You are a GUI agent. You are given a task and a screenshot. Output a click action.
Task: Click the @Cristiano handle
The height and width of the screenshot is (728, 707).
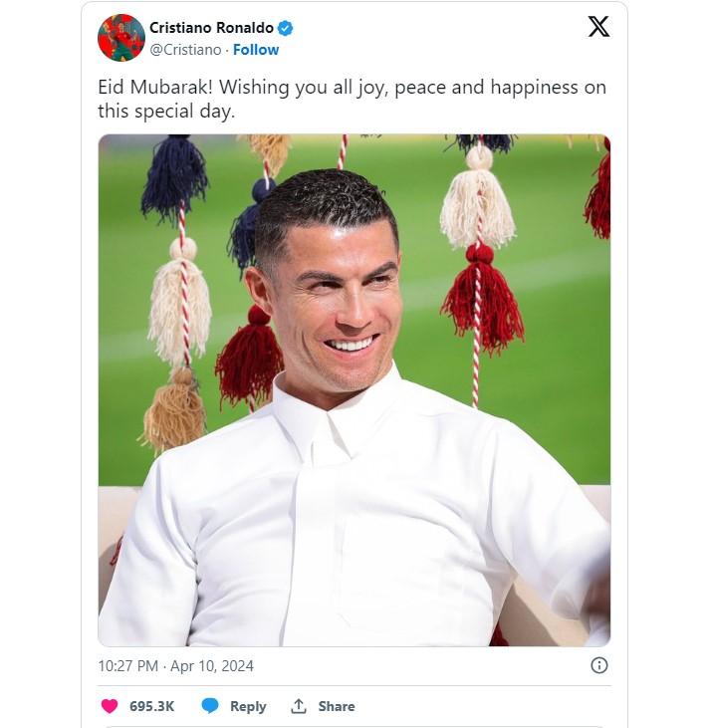(x=185, y=50)
